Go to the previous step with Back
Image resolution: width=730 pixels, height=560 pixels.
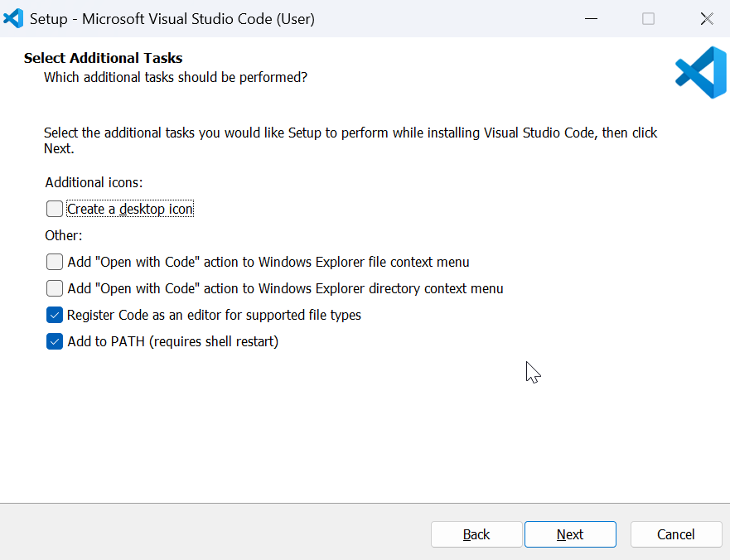(x=476, y=534)
